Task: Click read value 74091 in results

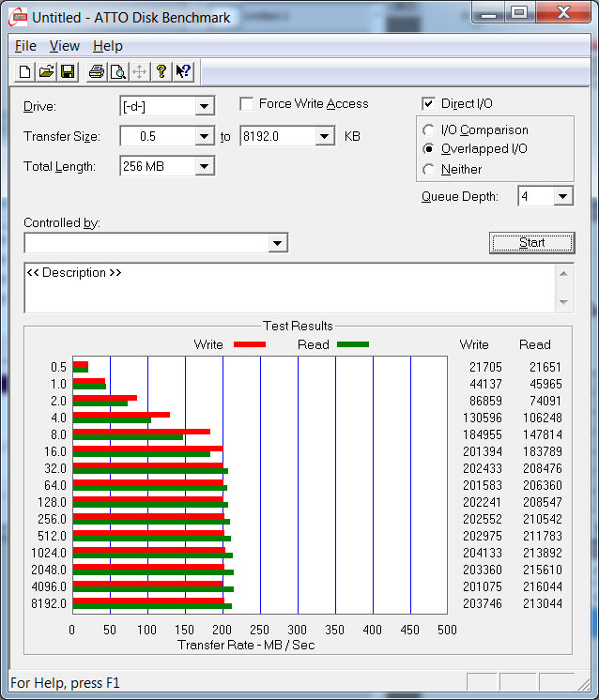Action: point(545,401)
